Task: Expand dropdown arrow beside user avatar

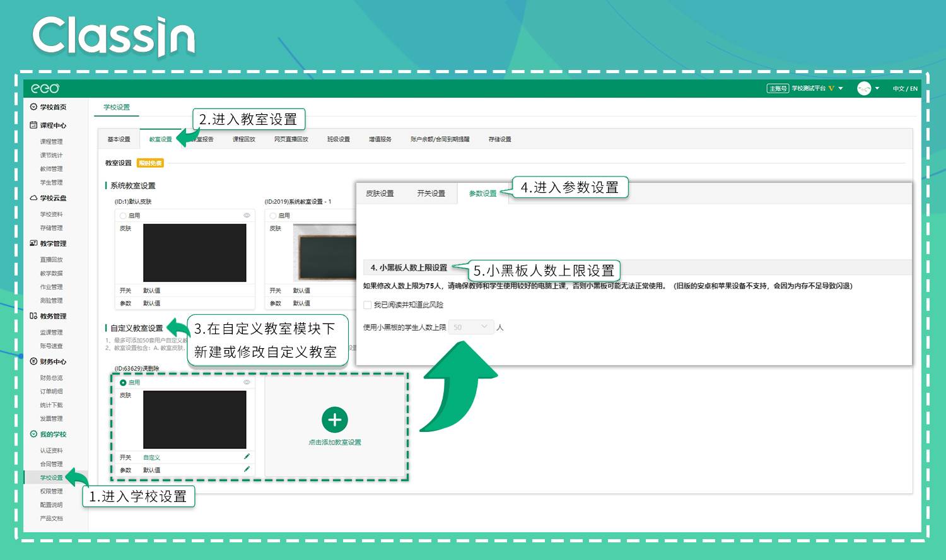Action: pyautogui.click(x=877, y=88)
